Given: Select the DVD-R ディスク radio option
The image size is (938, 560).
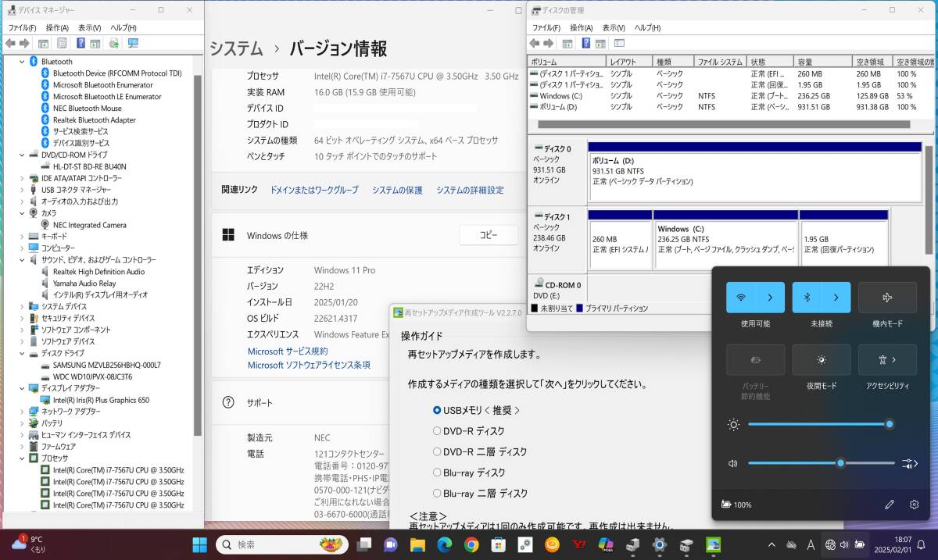Looking at the screenshot, I should (x=437, y=430).
